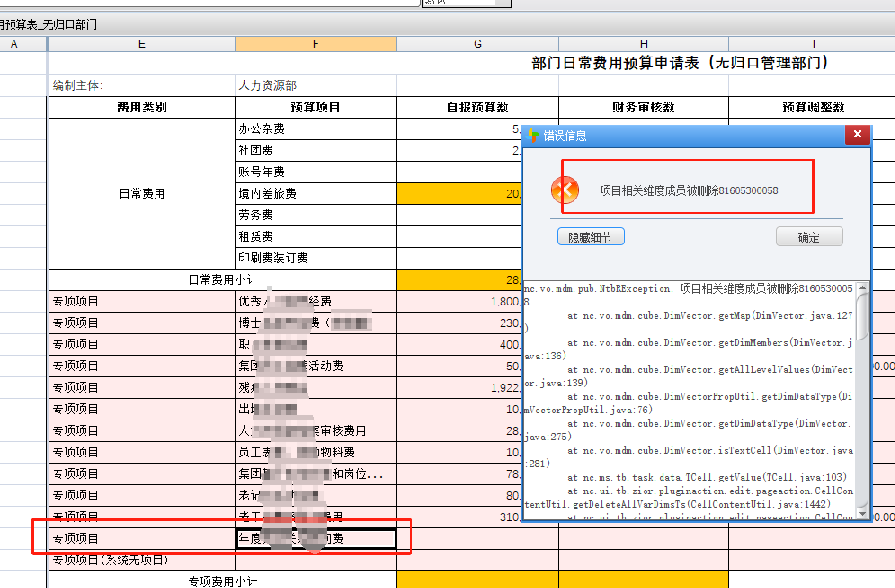Click the red error cross icon in the dialog
The image size is (895, 588).
565,190
